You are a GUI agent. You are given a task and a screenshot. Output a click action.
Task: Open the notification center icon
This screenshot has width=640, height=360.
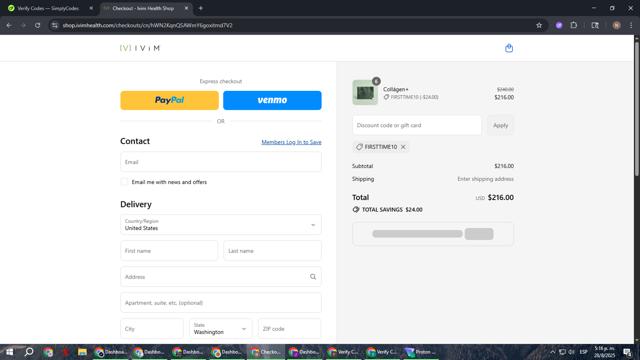(x=627, y=352)
